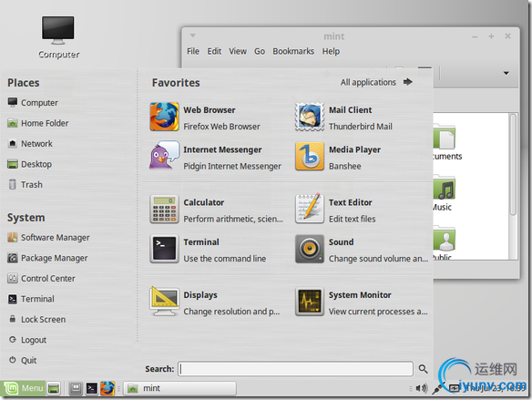532x400 pixels.
Task: Click the network connection tray icon
Action: click(439, 388)
